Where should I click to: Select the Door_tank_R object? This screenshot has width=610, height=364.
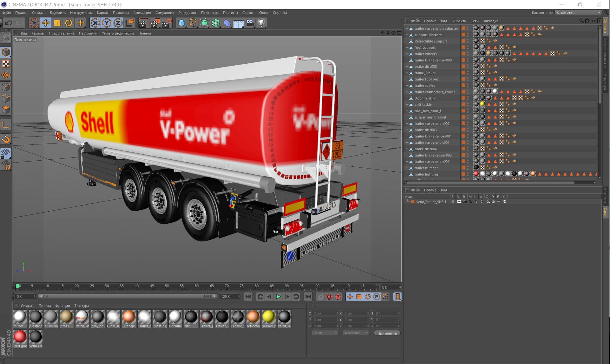425,98
